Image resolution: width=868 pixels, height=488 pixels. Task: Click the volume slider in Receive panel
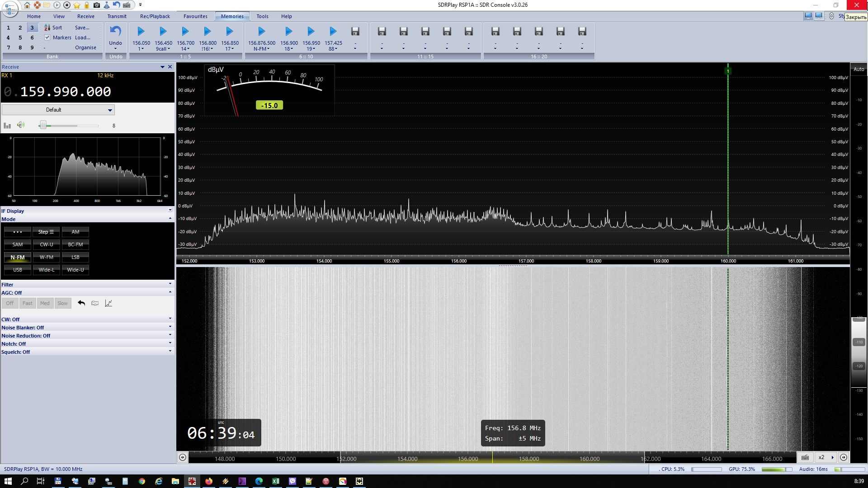click(69, 125)
